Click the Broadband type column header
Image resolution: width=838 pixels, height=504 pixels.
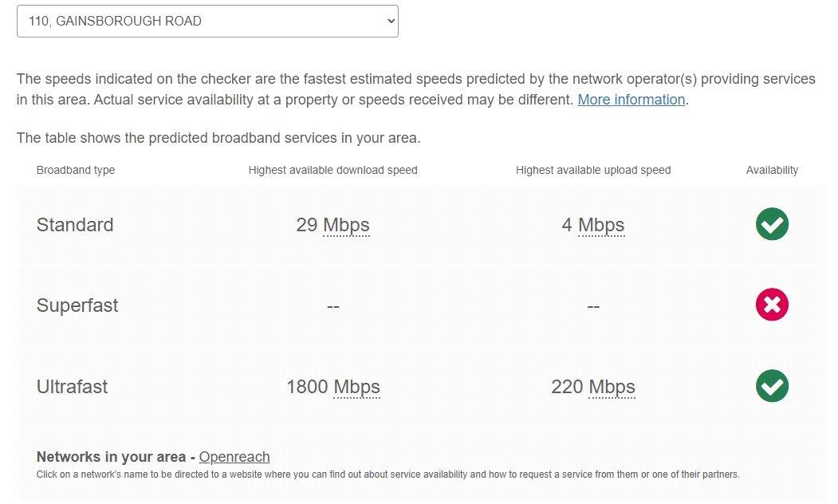(76, 170)
